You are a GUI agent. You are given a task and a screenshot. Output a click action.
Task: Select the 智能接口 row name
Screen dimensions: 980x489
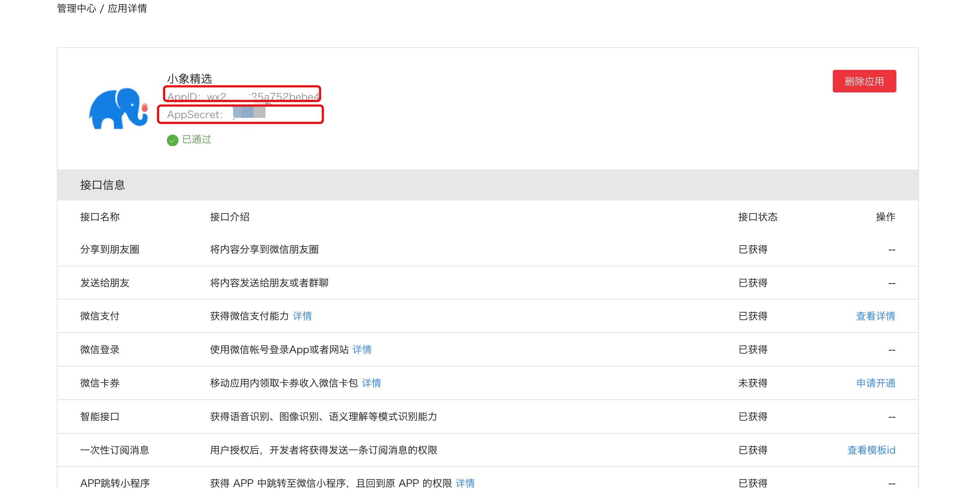pos(100,416)
